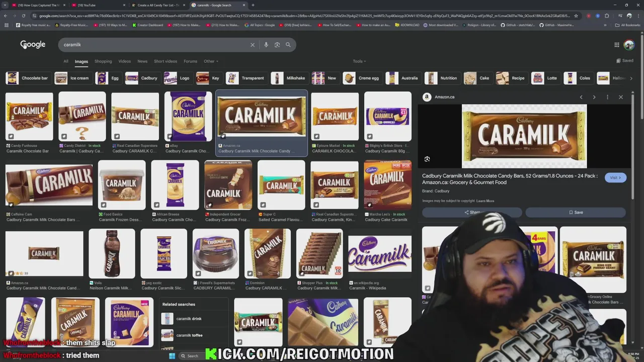The image size is (644, 362).
Task: Search inside image with lens icon on preview
Action: pyautogui.click(x=427, y=159)
